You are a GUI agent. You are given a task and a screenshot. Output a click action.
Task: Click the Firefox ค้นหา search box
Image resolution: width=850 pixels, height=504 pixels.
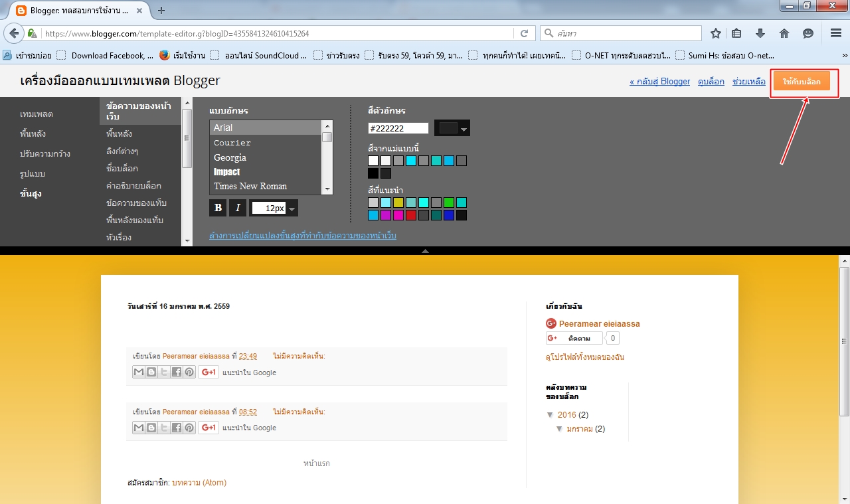621,33
